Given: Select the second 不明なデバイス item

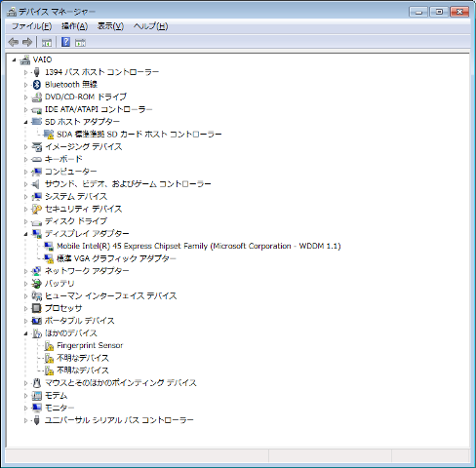Looking at the screenshot, I should click(x=83, y=370).
